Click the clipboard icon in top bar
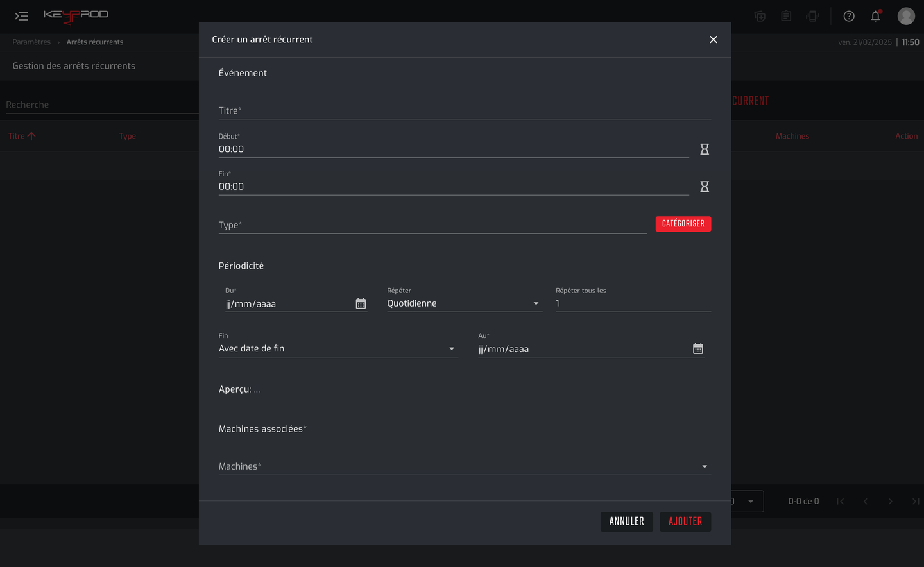The width and height of the screenshot is (924, 567). tap(786, 16)
